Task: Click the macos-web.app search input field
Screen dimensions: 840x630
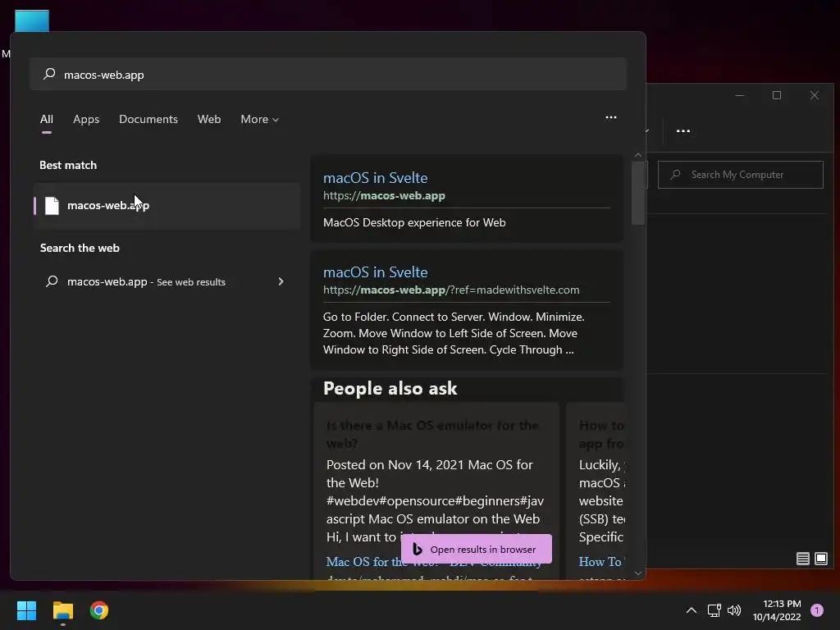Action: 328,74
